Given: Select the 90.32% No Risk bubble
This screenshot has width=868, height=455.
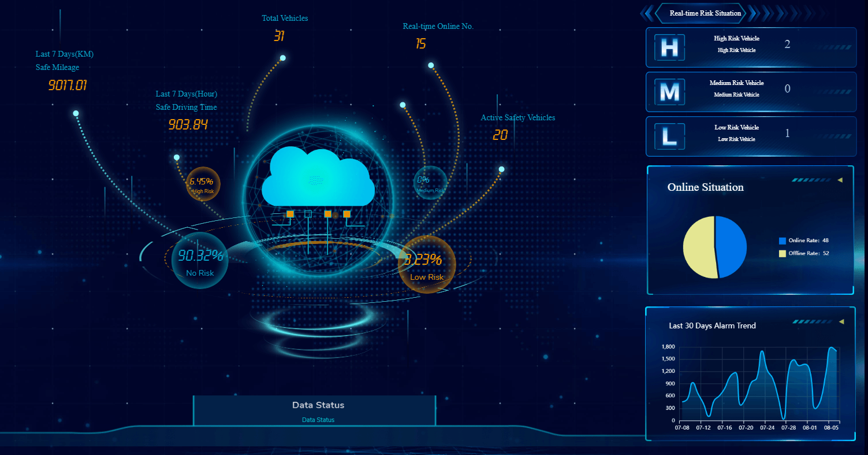Looking at the screenshot, I should coord(200,260).
